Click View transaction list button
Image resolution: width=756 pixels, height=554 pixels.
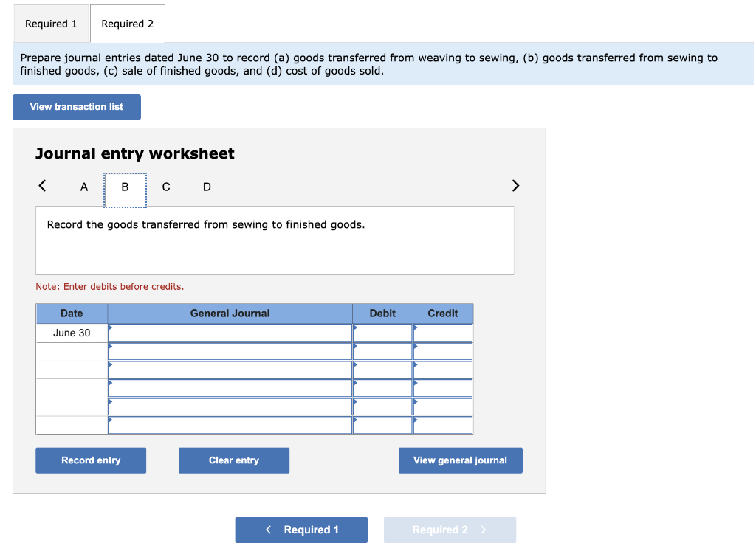pyautogui.click(x=77, y=107)
